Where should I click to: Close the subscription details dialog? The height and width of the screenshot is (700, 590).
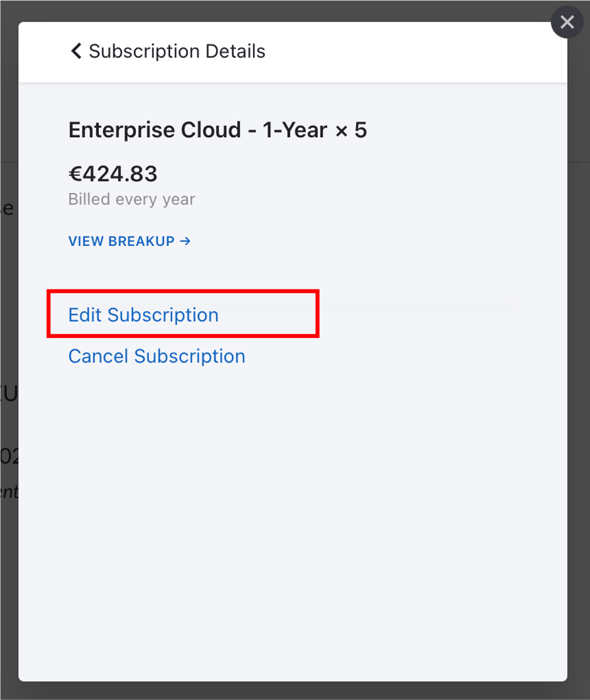click(x=567, y=23)
